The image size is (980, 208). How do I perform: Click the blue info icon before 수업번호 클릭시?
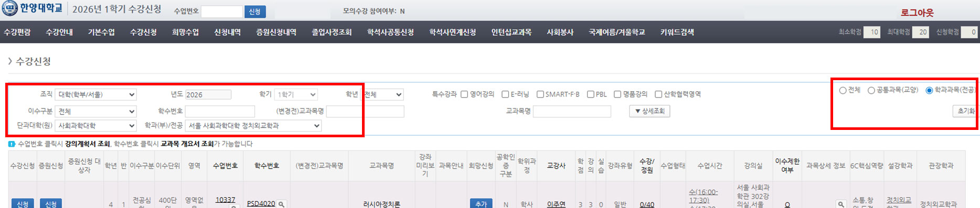[12, 144]
